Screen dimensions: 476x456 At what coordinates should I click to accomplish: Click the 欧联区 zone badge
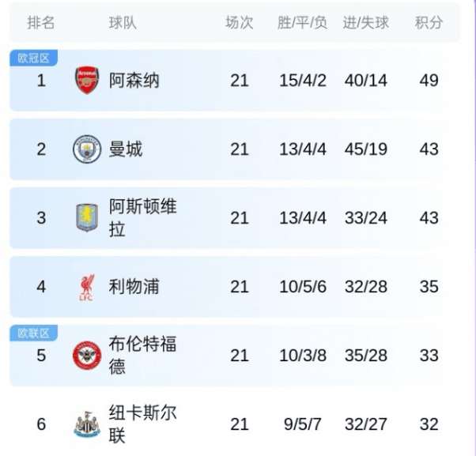pos(33,333)
